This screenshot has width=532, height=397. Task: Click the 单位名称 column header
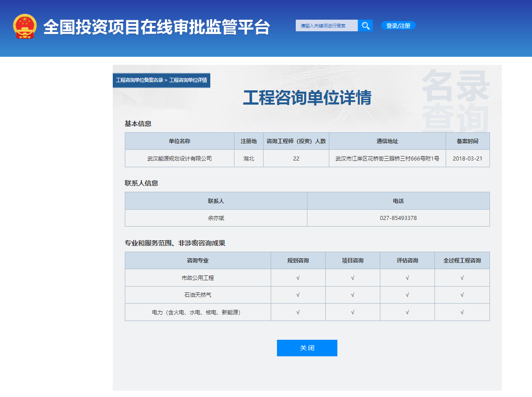pyautogui.click(x=179, y=141)
